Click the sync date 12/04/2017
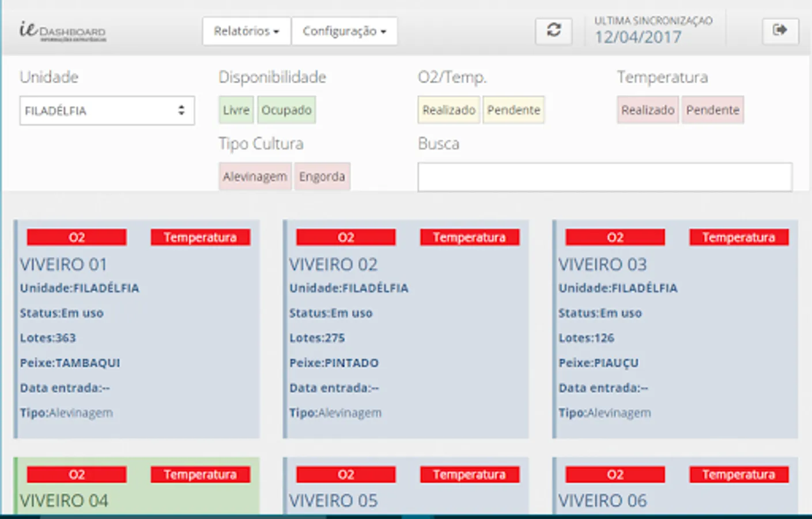Screen dimensions: 812x519 click(638, 37)
